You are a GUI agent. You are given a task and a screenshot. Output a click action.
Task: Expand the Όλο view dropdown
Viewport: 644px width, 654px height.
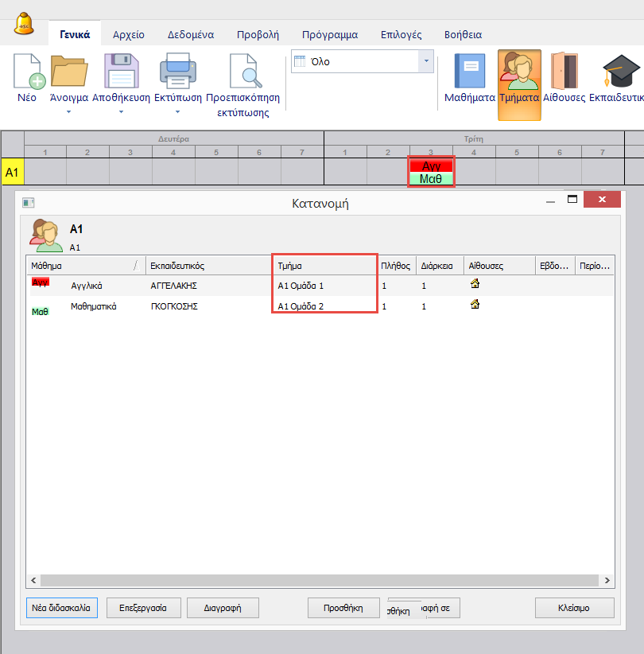(x=426, y=61)
